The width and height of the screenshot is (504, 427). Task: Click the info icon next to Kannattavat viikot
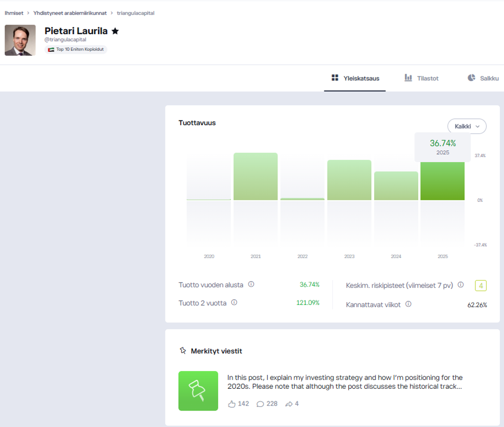pyautogui.click(x=408, y=304)
